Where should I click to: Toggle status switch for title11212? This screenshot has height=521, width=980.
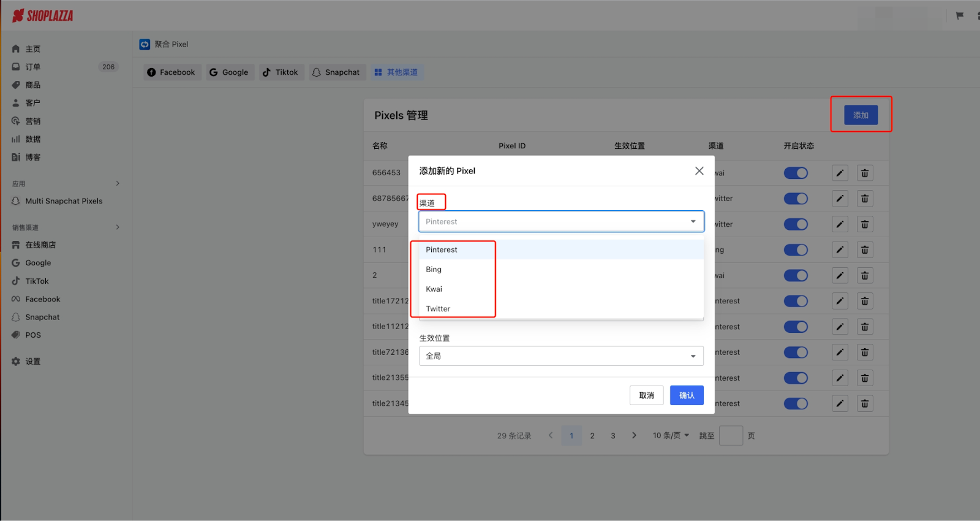pos(796,327)
